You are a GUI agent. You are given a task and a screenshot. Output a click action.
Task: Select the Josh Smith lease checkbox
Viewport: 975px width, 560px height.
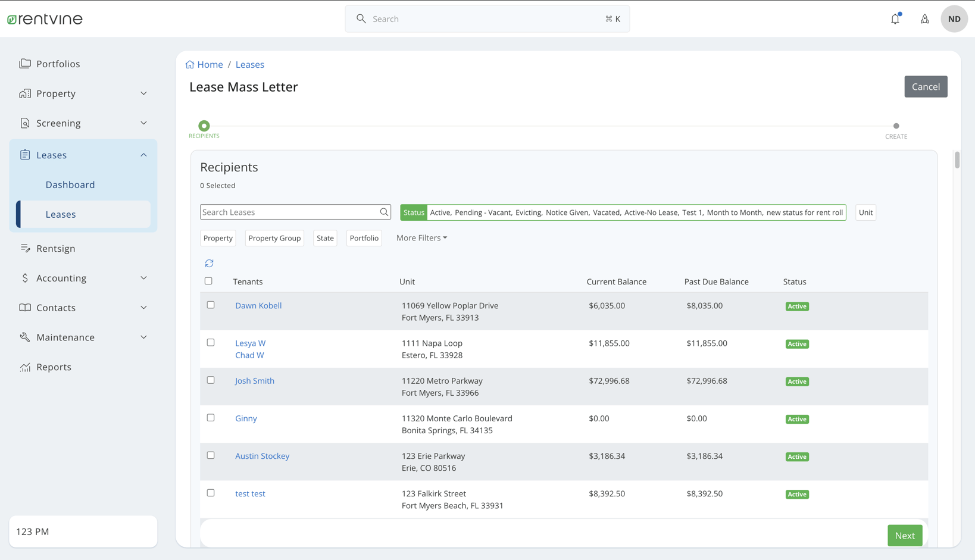[x=211, y=380]
